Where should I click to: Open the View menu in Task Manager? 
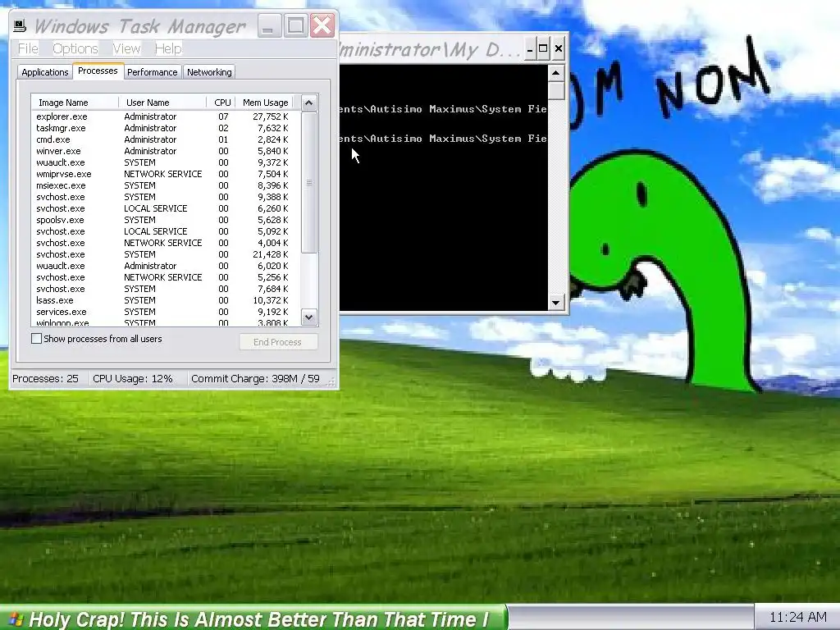pyautogui.click(x=126, y=48)
